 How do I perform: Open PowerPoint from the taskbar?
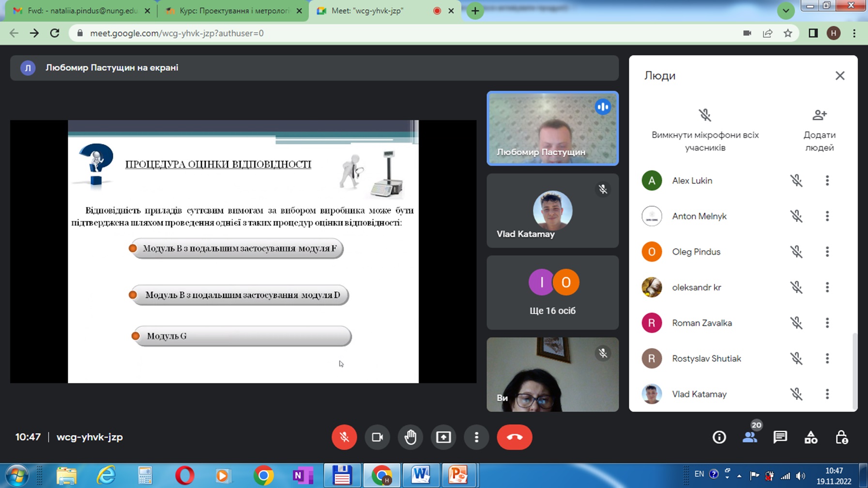[457, 476]
